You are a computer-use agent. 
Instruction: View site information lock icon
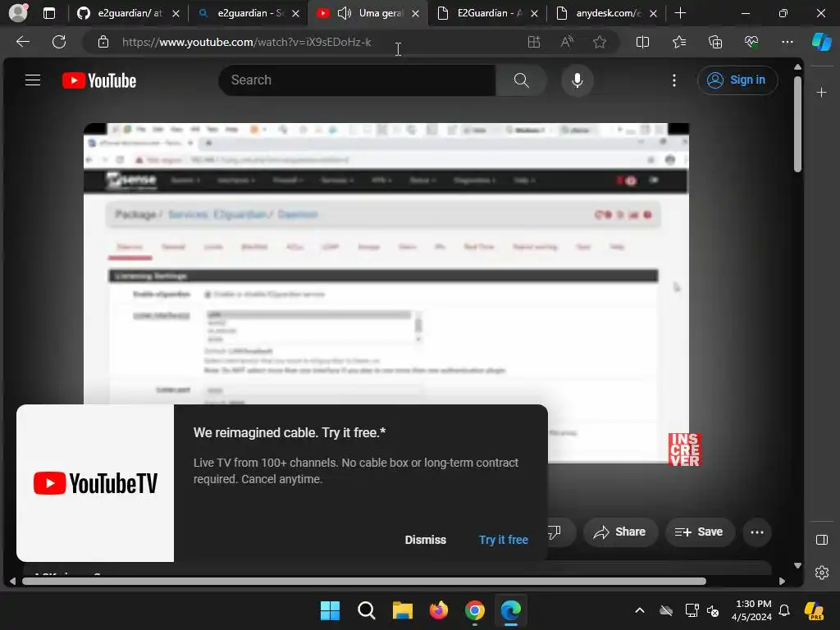[103, 42]
